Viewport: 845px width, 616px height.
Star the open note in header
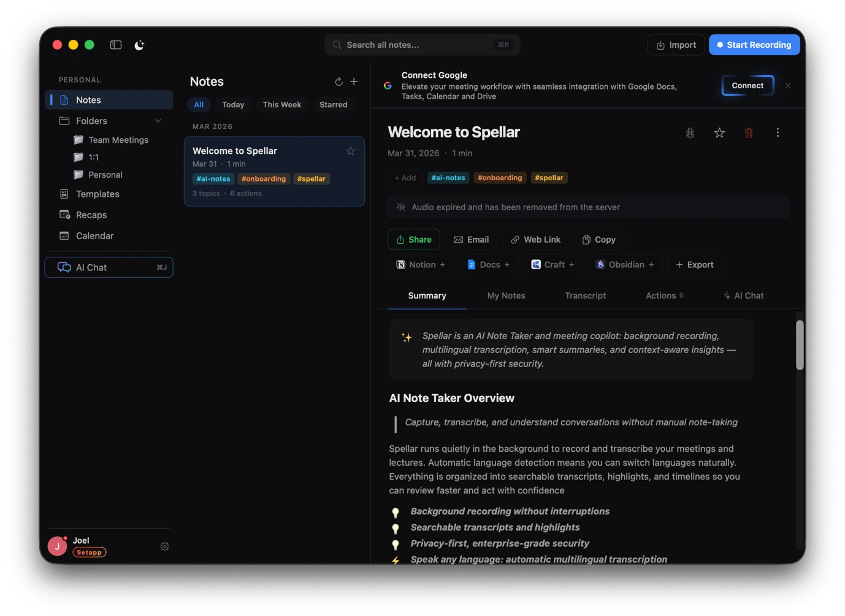click(719, 133)
